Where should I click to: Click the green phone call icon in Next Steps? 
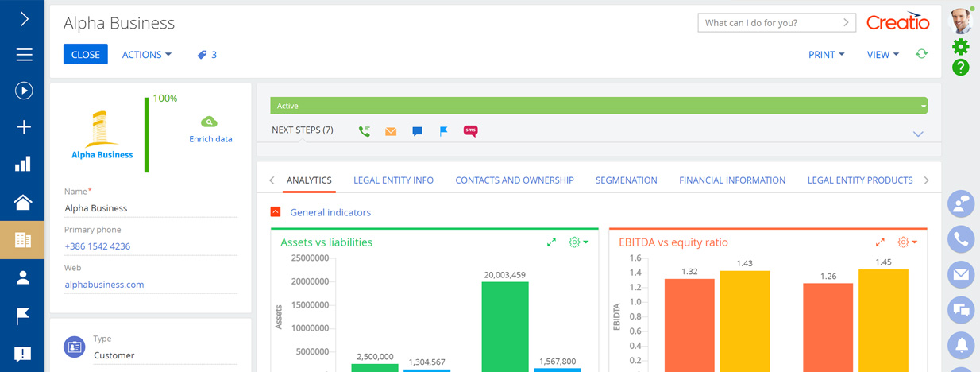tap(364, 131)
